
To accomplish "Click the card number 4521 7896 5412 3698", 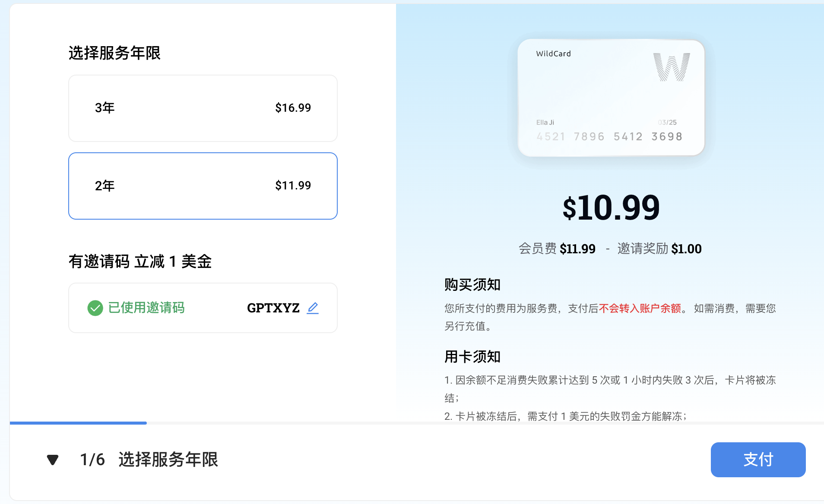I will [x=609, y=137].
